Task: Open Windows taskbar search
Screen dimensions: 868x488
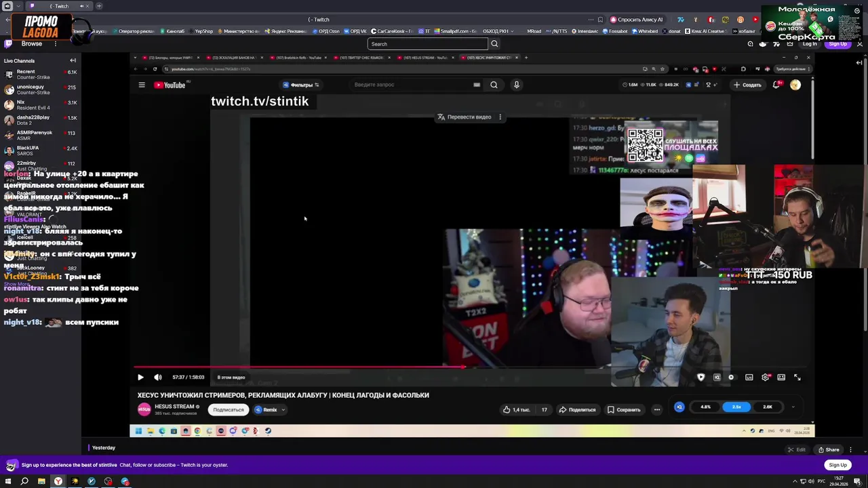Action: 24,481
